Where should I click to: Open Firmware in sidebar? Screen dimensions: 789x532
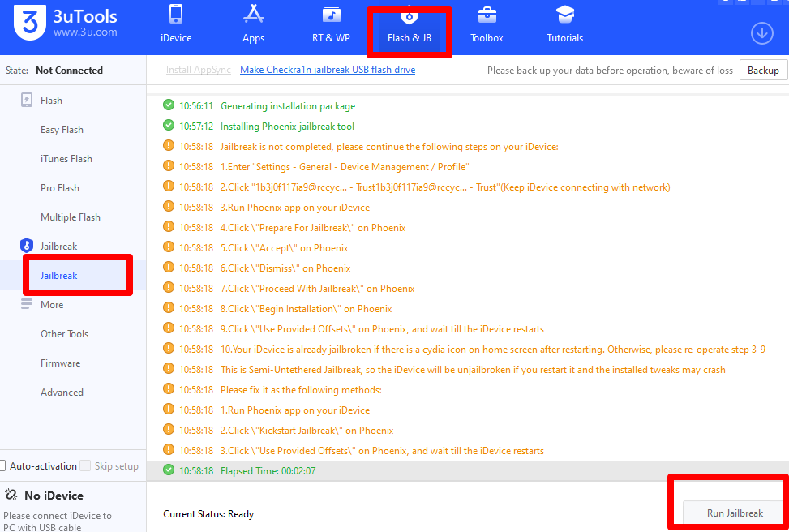[60, 363]
